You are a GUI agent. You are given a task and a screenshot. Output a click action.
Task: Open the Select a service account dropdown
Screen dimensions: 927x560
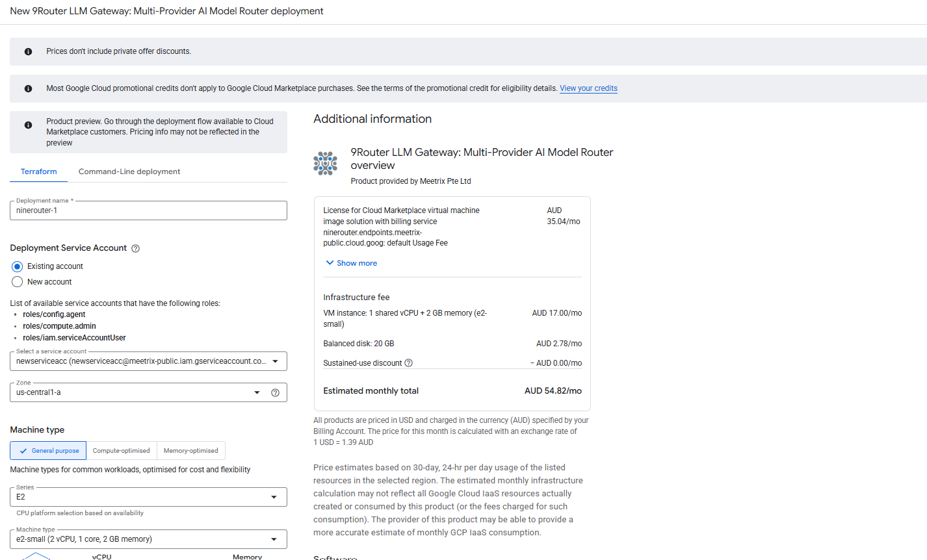pos(148,361)
